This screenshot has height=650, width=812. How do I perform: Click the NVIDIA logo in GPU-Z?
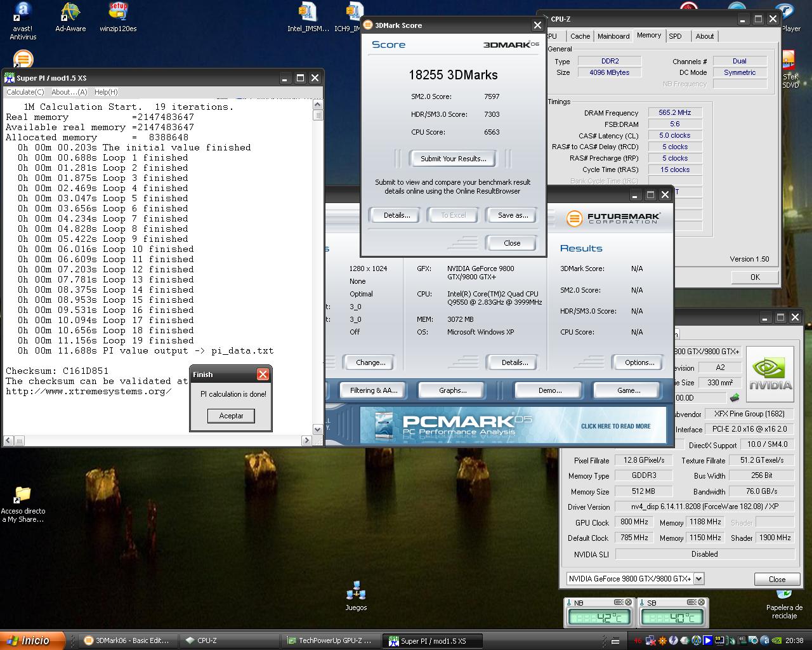click(x=770, y=374)
